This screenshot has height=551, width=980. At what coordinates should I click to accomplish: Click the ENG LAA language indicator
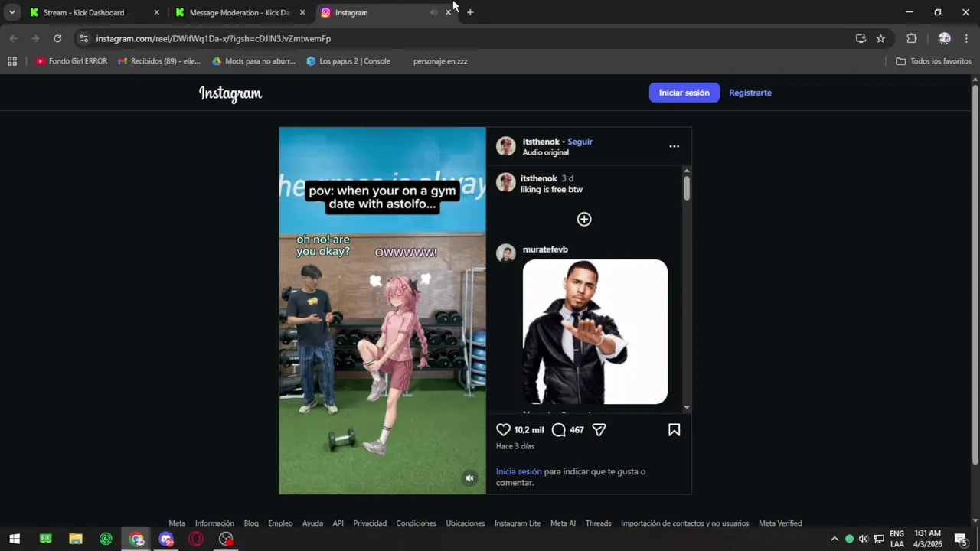coord(897,539)
